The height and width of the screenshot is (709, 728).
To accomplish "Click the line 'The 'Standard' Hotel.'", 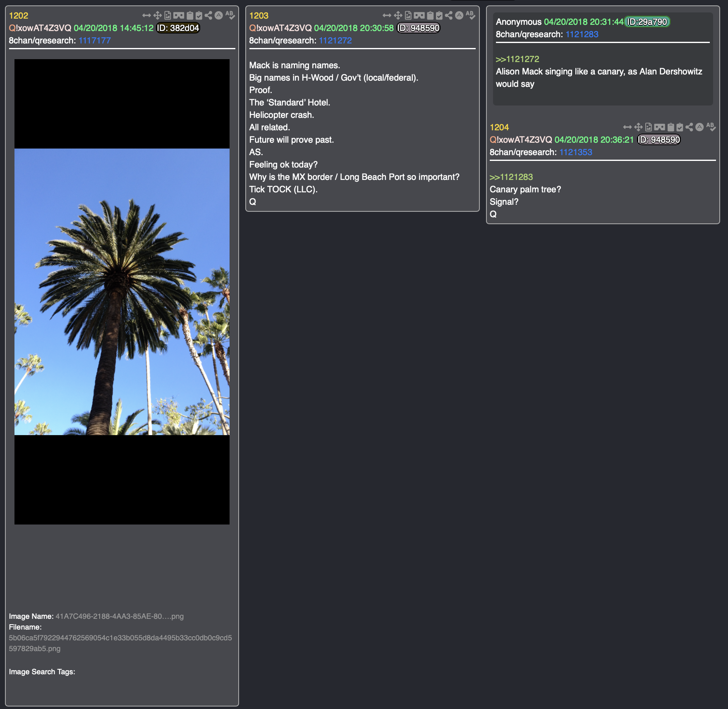I will pos(290,103).
